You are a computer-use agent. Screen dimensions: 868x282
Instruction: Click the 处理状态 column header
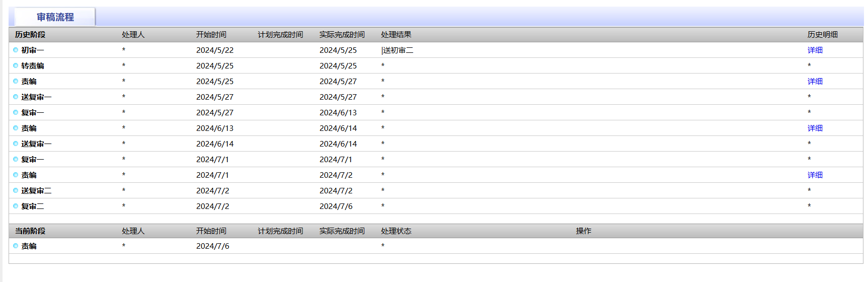396,231
